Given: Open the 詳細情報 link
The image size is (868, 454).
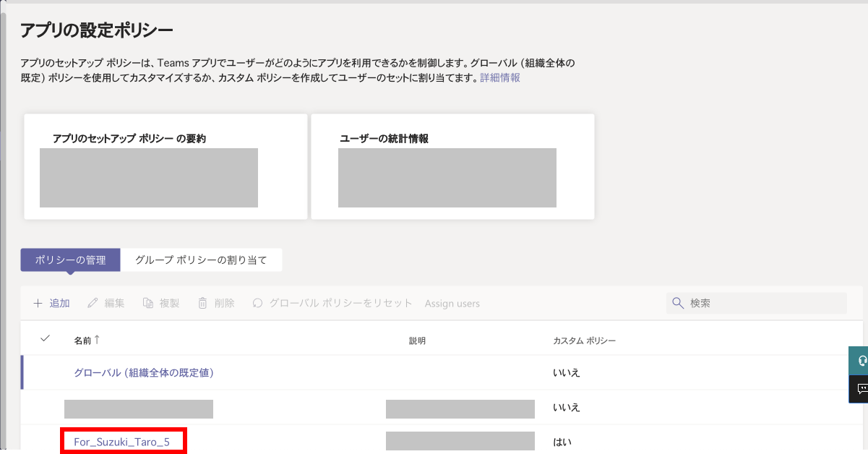Looking at the screenshot, I should [x=500, y=77].
